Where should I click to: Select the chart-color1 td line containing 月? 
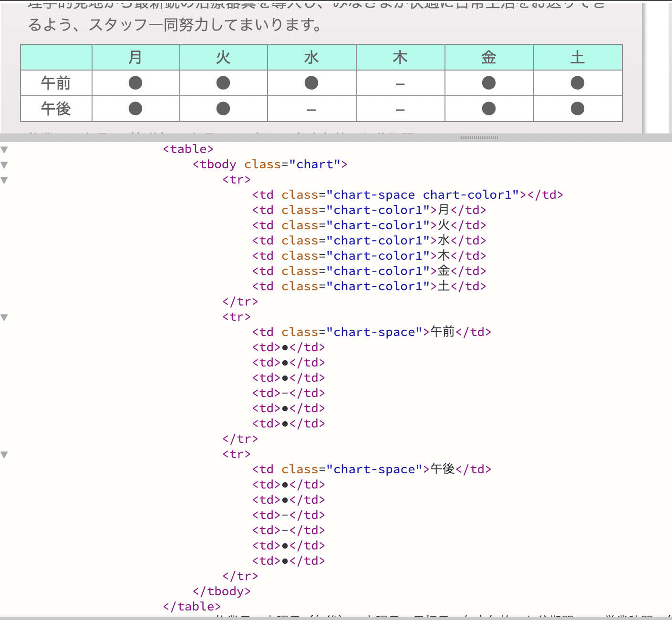[x=369, y=210]
